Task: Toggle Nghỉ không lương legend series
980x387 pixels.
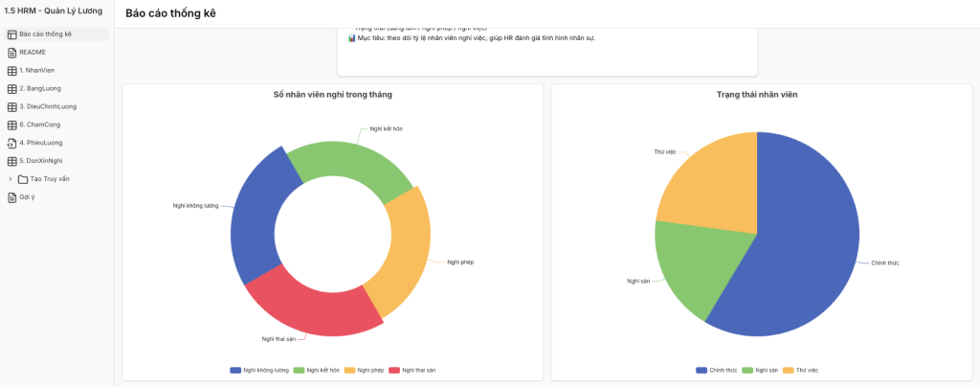Action: (x=260, y=370)
